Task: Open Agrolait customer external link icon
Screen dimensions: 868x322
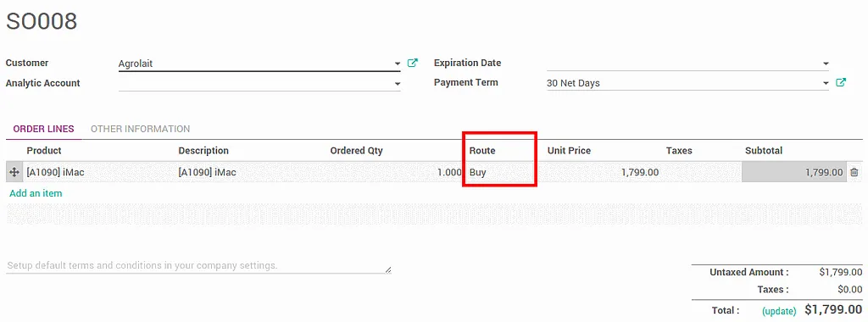Action: (x=413, y=63)
